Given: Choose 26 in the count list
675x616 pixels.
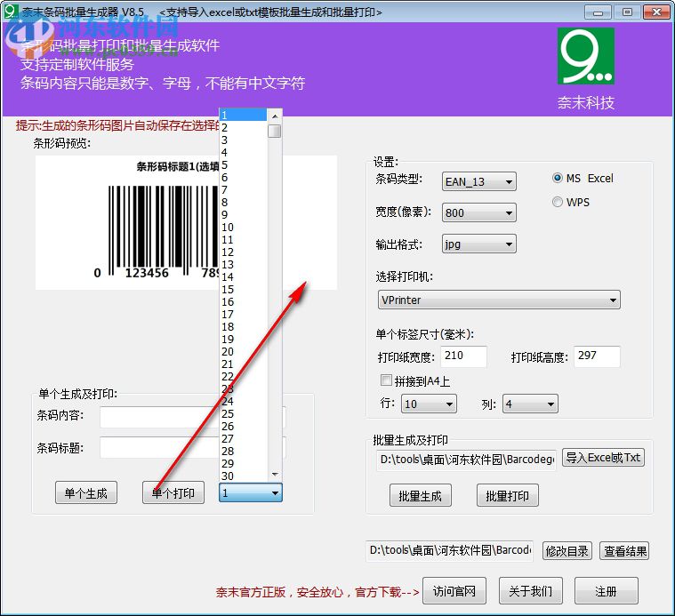Looking at the screenshot, I should pyautogui.click(x=243, y=427).
